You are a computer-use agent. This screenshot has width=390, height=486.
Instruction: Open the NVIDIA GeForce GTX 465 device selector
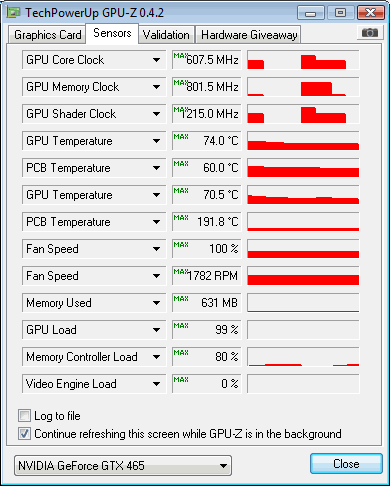123,465
